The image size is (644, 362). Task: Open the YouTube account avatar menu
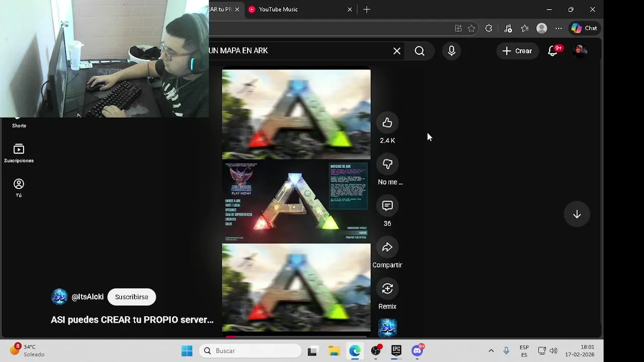(580, 51)
